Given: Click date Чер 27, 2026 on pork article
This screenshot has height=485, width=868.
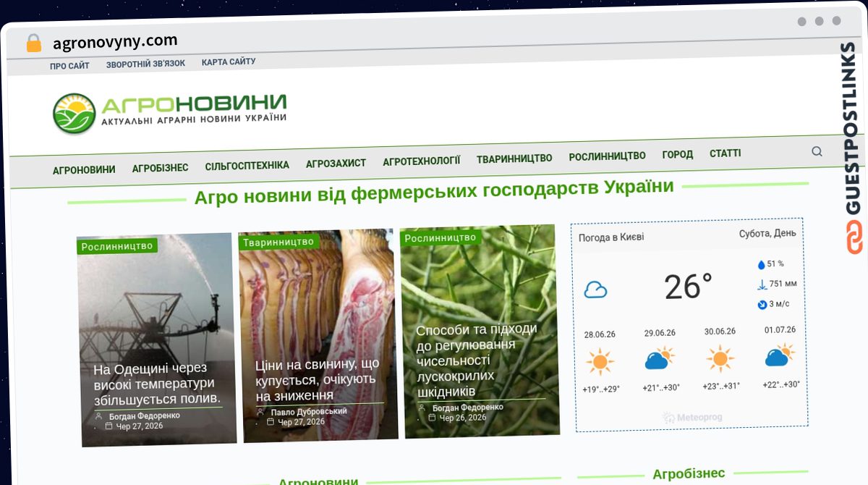Looking at the screenshot, I should [301, 422].
